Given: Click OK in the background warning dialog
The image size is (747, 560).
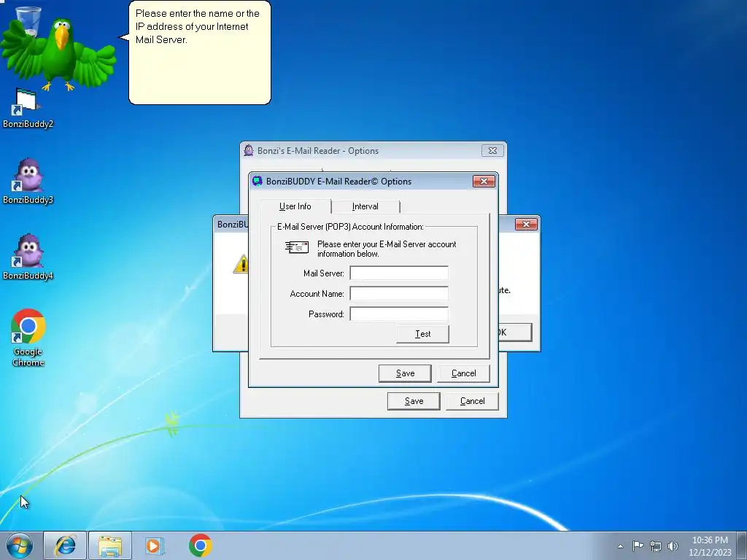Looking at the screenshot, I should (515, 332).
